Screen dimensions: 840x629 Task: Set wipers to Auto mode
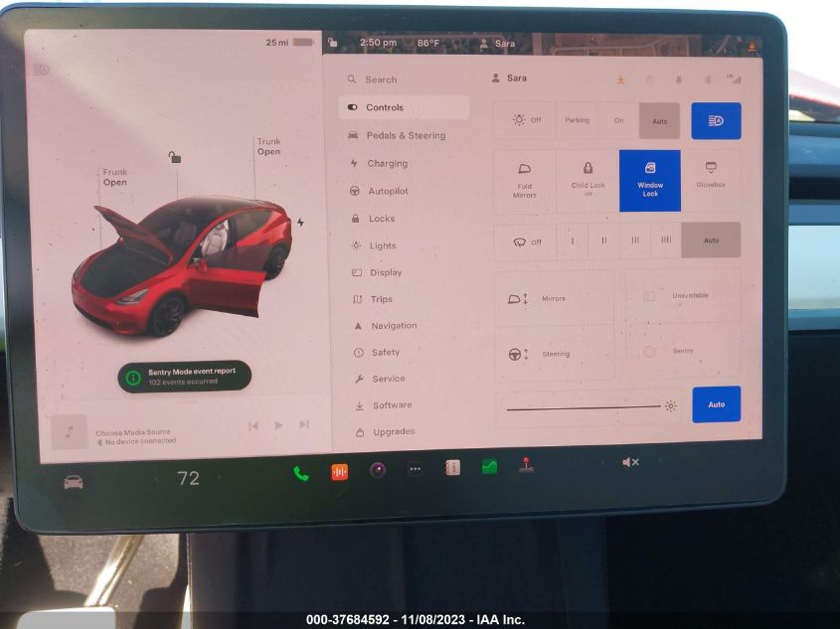point(711,240)
